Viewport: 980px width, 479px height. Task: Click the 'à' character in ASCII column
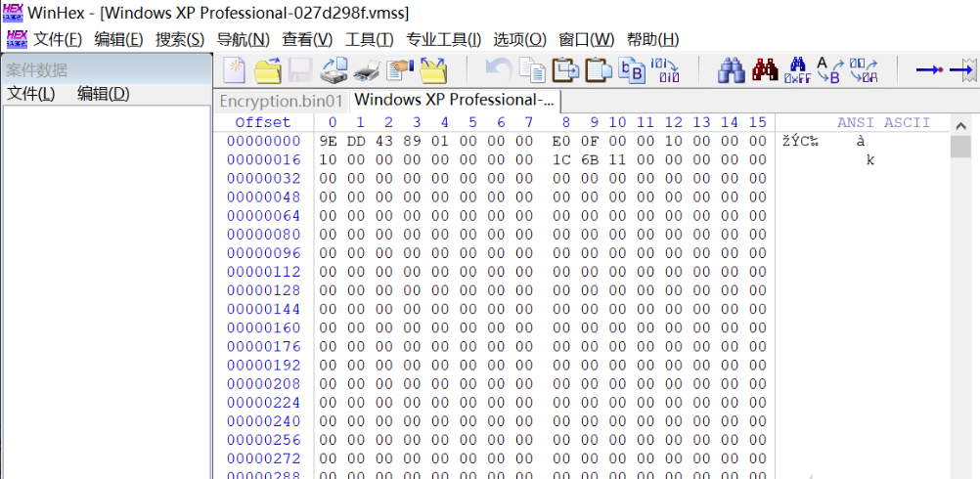[x=861, y=141]
